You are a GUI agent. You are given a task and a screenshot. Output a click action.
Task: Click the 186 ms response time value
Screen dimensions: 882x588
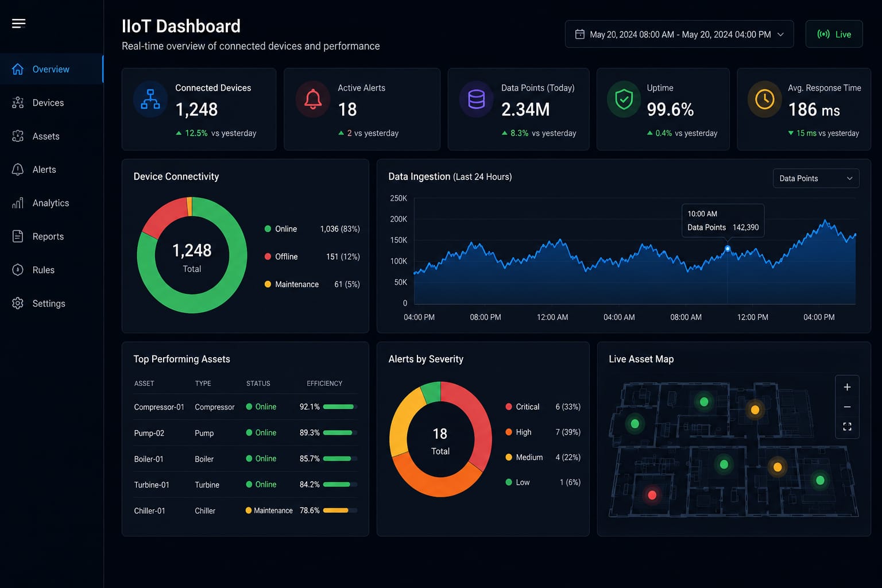click(814, 109)
